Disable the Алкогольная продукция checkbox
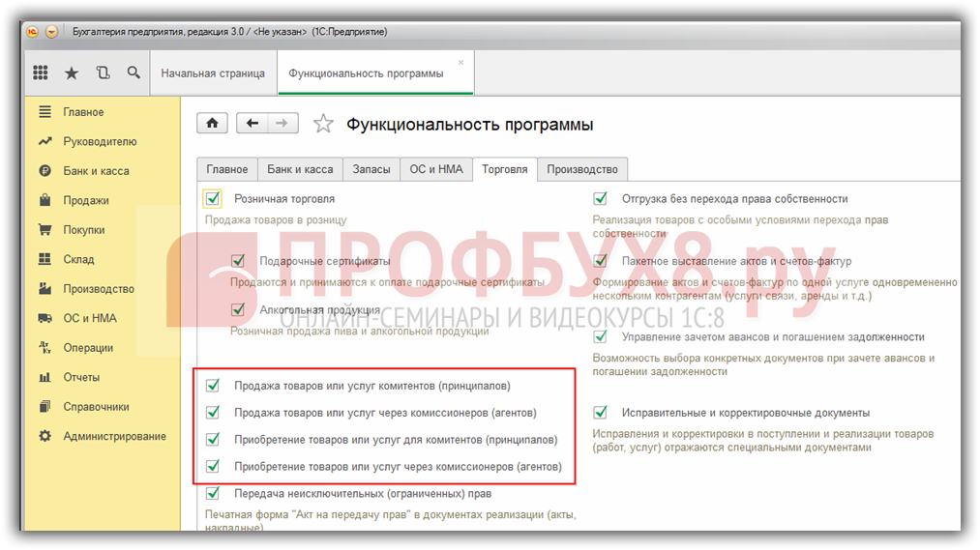The height and width of the screenshot is (550, 980). point(238,310)
